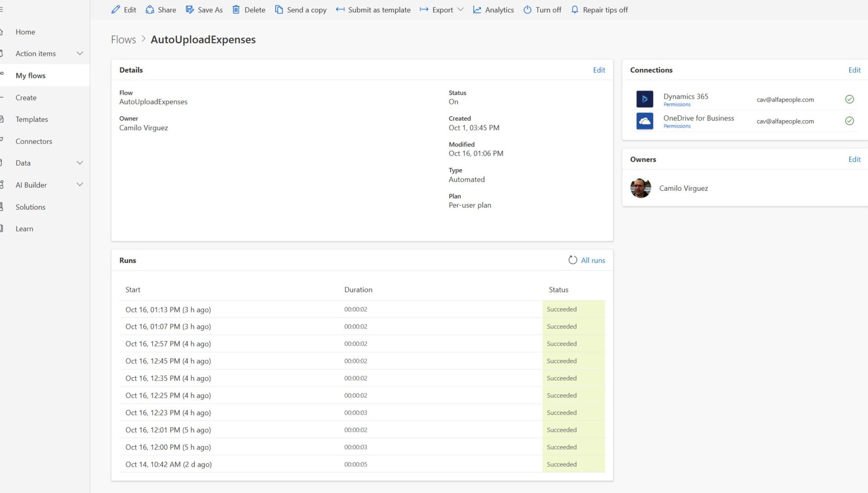This screenshot has height=493, width=868.
Task: Click the OneDrive for Business connector icon
Action: pos(645,121)
